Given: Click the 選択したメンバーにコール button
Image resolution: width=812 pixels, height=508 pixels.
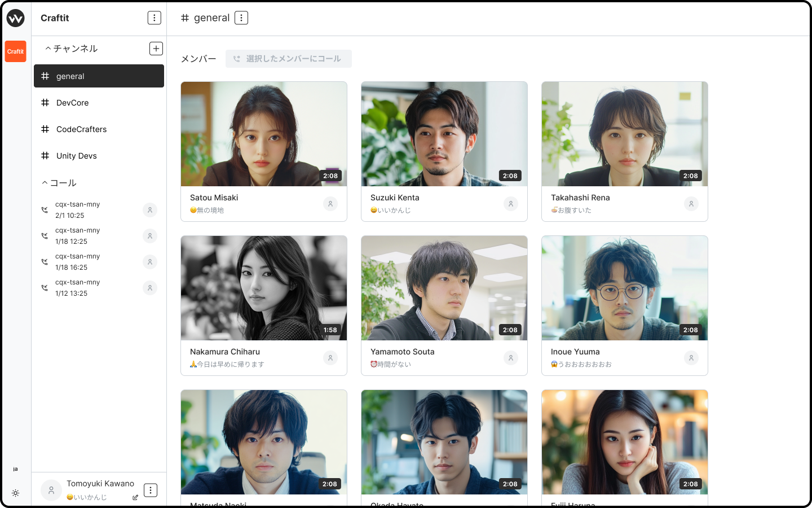Looking at the screenshot, I should 288,59.
